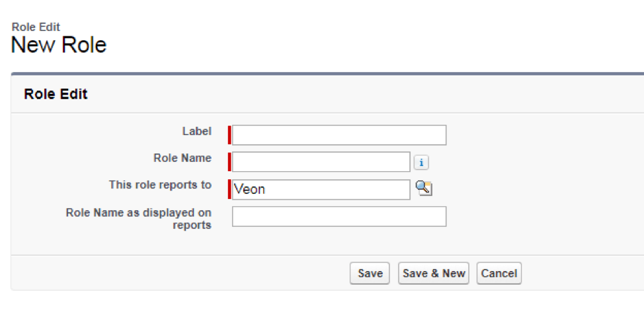Focus the Role Name as displayed on reports field
Image resolution: width=644 pixels, height=322 pixels.
coord(339,216)
